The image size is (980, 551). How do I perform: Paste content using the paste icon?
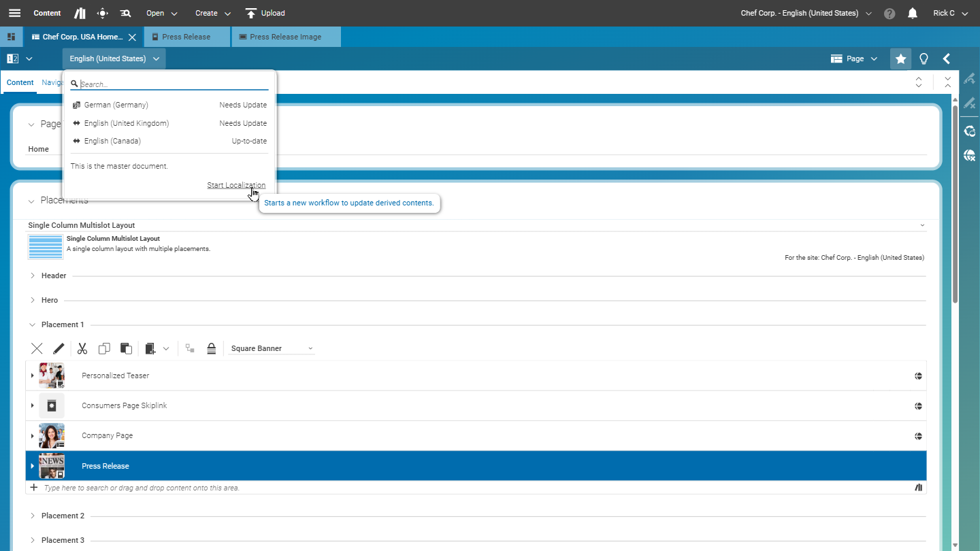(x=125, y=348)
